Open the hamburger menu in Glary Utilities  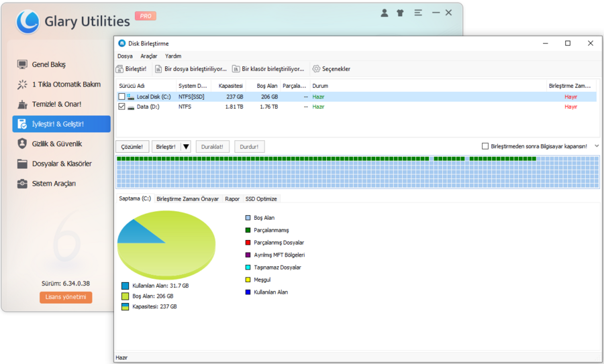[x=418, y=13]
